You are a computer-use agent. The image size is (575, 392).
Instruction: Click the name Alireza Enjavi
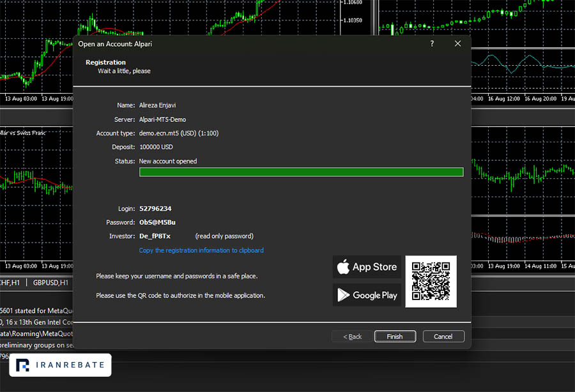tap(157, 105)
